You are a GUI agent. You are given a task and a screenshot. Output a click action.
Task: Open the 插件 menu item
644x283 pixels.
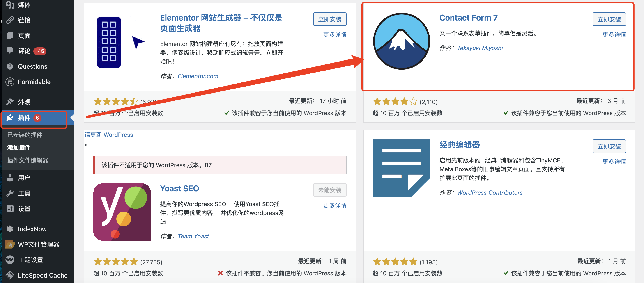[x=24, y=118]
